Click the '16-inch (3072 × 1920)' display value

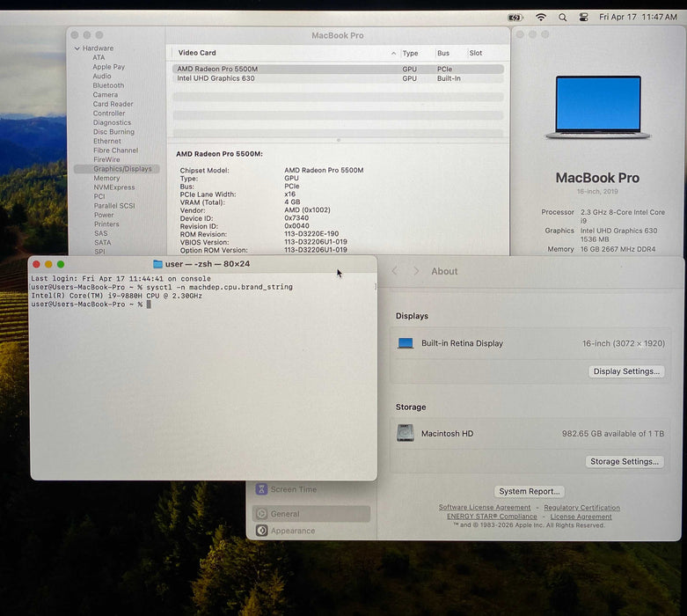click(624, 343)
